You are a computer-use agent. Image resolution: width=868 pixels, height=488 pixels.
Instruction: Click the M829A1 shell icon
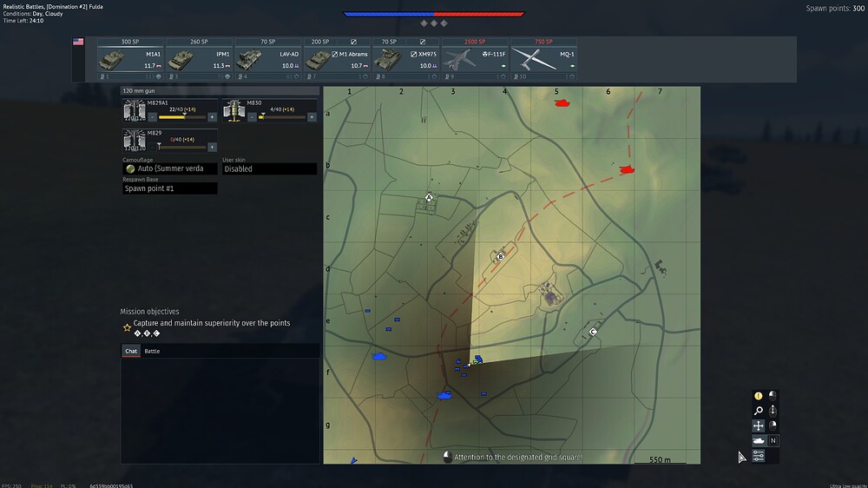coord(134,110)
